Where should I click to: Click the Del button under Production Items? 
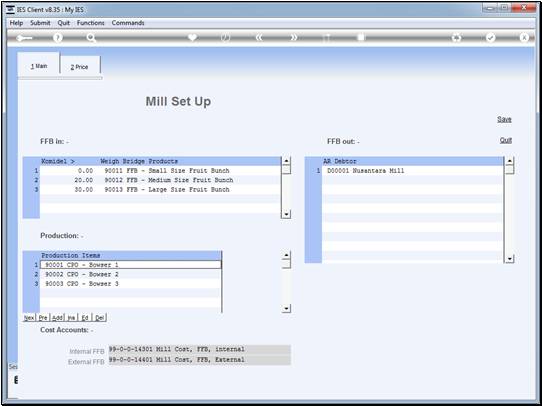[99, 318]
